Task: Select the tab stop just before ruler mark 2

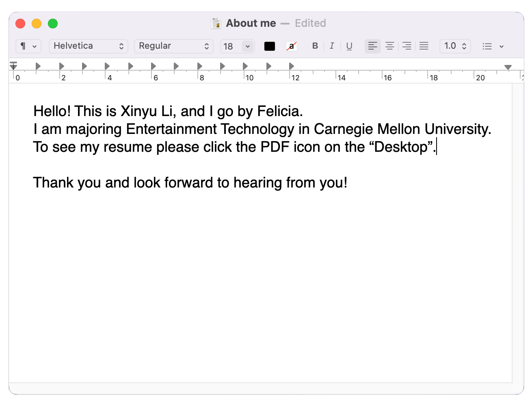Action: click(61, 66)
